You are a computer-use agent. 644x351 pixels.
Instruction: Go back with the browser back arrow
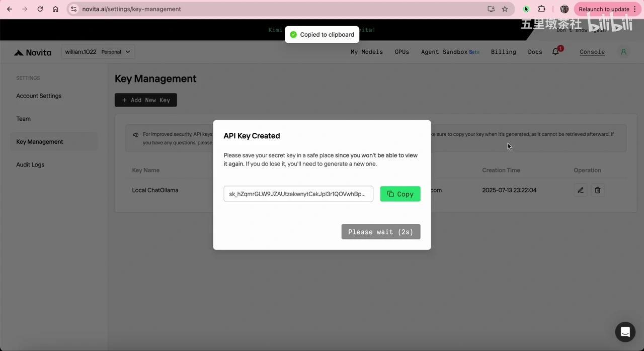[10, 9]
